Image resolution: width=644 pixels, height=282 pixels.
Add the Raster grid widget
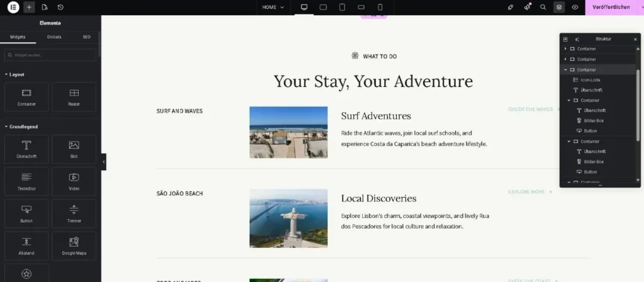coord(74,97)
